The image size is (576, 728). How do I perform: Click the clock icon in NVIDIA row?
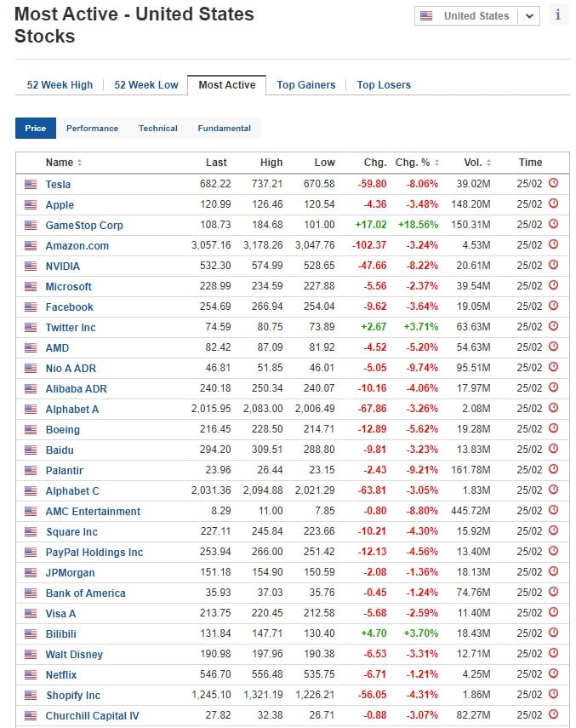pos(553,265)
